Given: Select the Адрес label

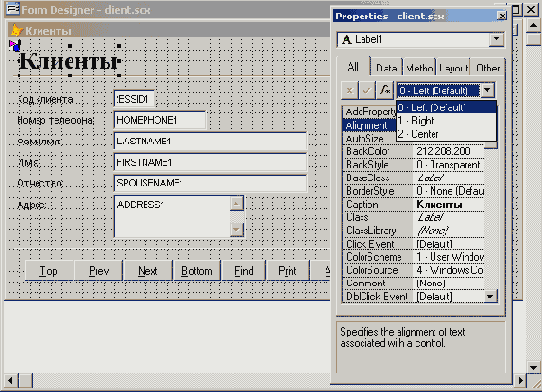Looking at the screenshot, I should [x=31, y=205].
